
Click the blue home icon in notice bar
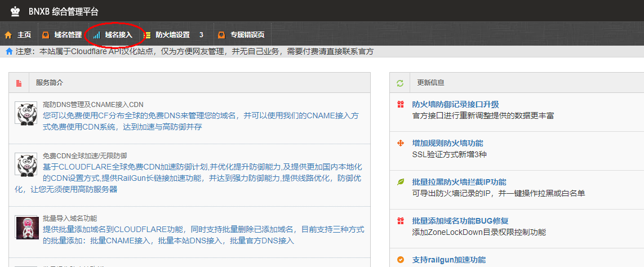tap(9, 51)
